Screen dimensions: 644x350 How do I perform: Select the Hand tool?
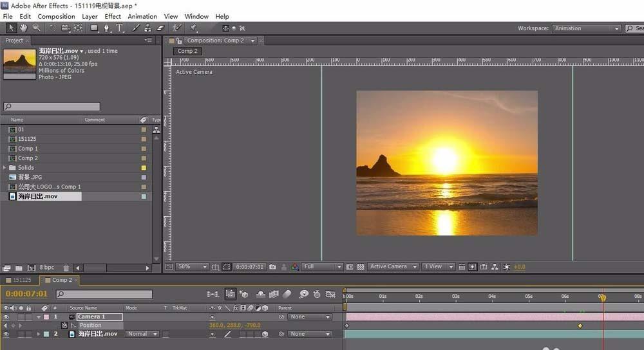click(x=23, y=28)
